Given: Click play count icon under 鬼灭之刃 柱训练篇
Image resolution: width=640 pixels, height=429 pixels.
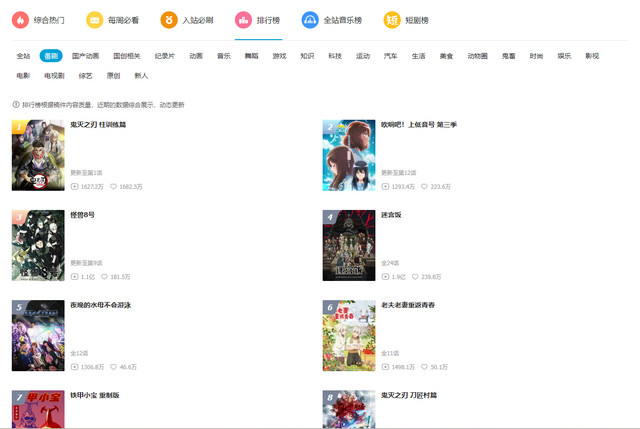Looking at the screenshot, I should [x=74, y=186].
